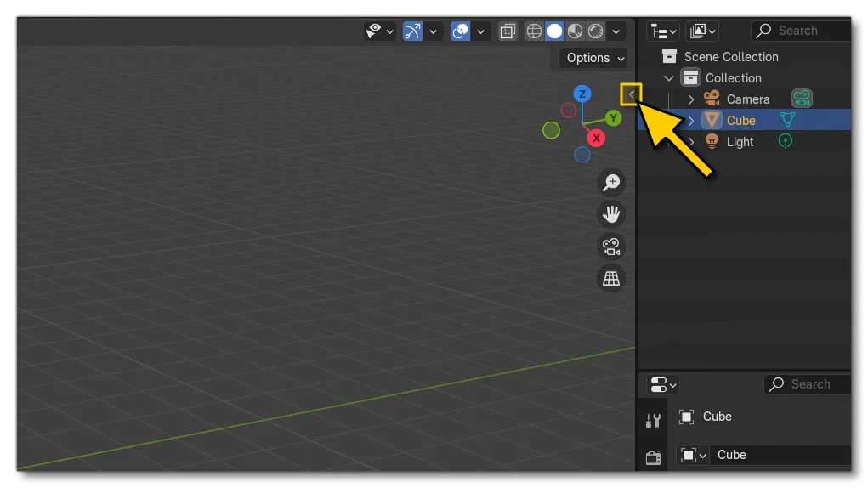Image resolution: width=868 pixels, height=488 pixels.
Task: Click the Z axis on navigation gizmo
Action: click(582, 94)
